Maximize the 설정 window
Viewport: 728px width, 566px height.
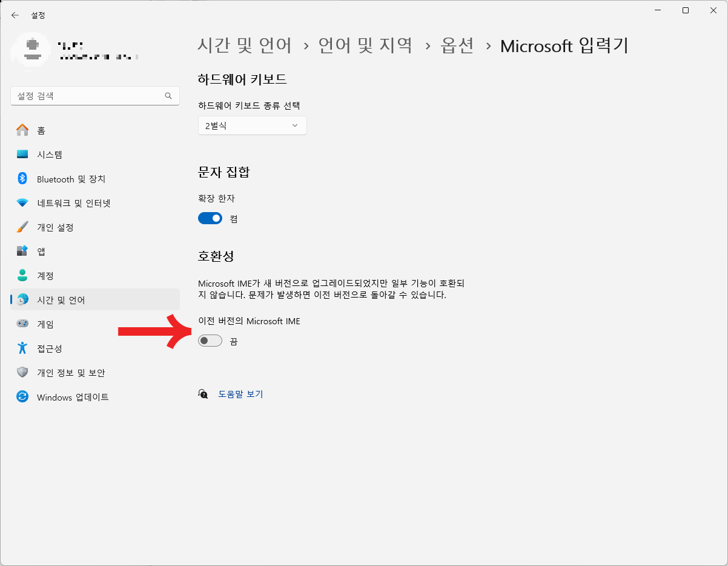[686, 10]
